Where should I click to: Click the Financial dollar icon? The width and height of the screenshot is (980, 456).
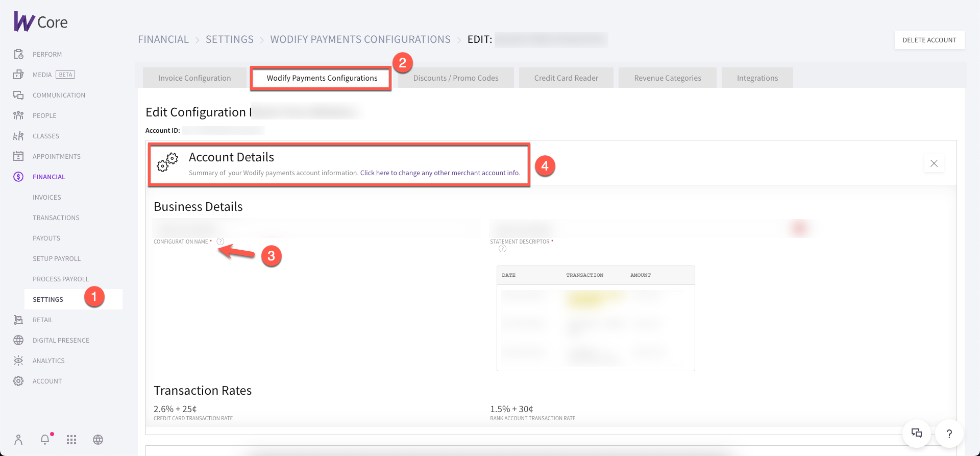18,177
